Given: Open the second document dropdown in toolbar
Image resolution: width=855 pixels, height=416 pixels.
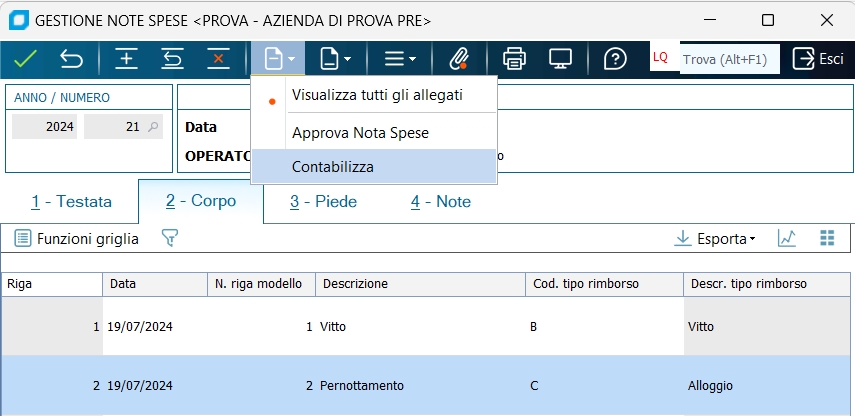Looking at the screenshot, I should (x=335, y=58).
